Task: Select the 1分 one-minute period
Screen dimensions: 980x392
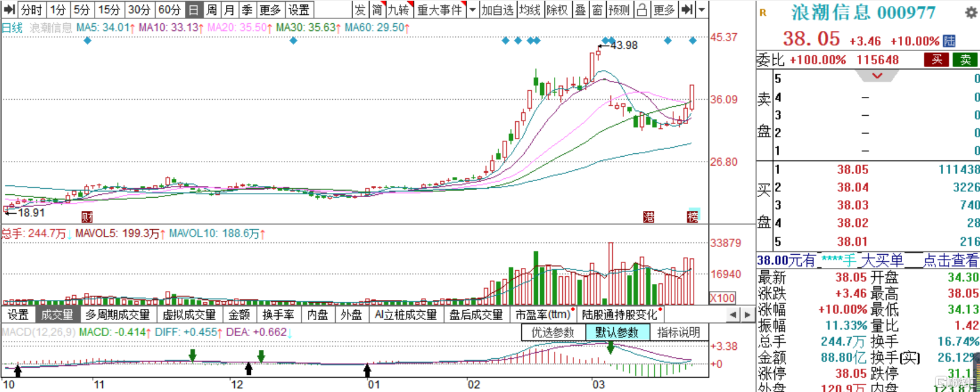Action: coord(58,10)
